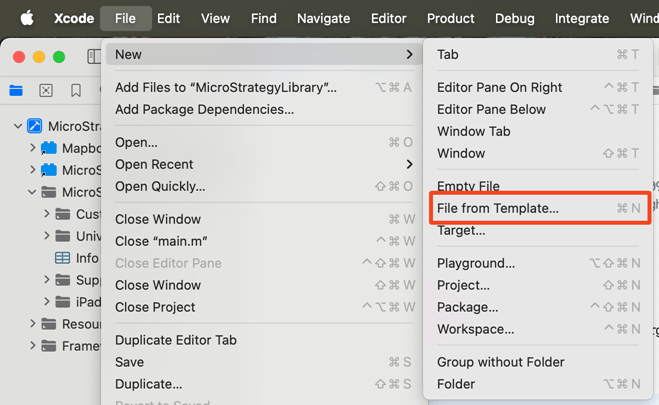The height and width of the screenshot is (405, 659).
Task: Open the Edit menu
Action: 169,18
